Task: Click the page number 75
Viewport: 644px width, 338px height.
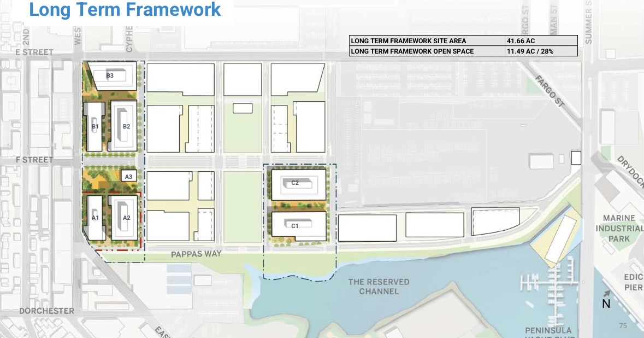Action: (623, 325)
